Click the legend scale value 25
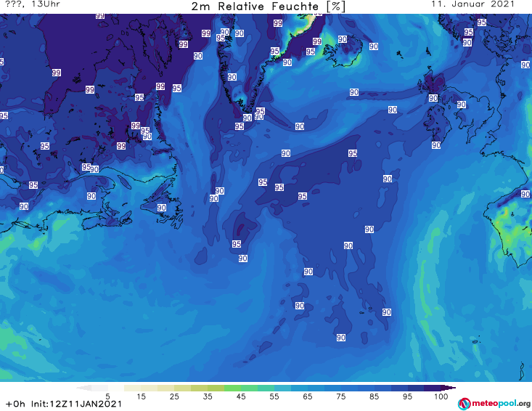 click(174, 396)
